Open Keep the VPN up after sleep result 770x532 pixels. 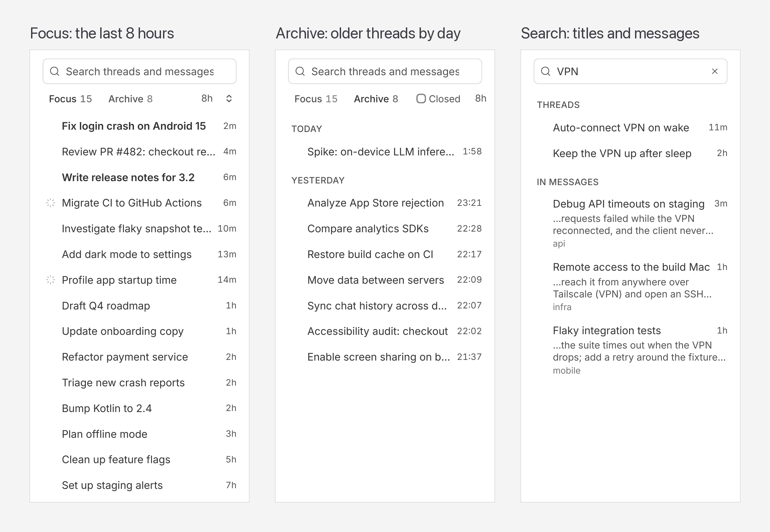(631, 153)
